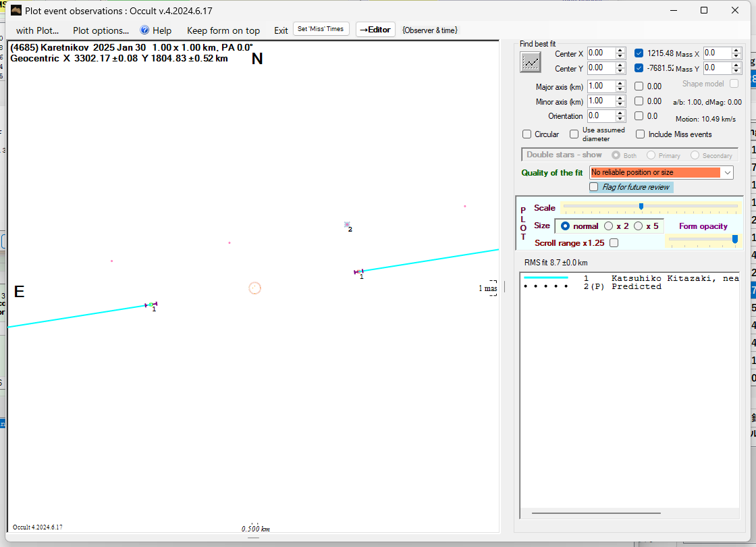Click the Find best fit graph icon

click(531, 61)
